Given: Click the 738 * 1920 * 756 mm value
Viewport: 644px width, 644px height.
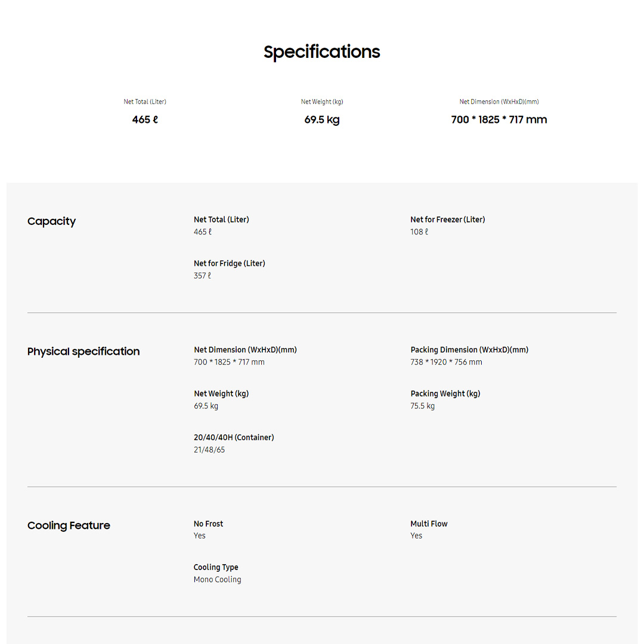Looking at the screenshot, I should click(446, 362).
